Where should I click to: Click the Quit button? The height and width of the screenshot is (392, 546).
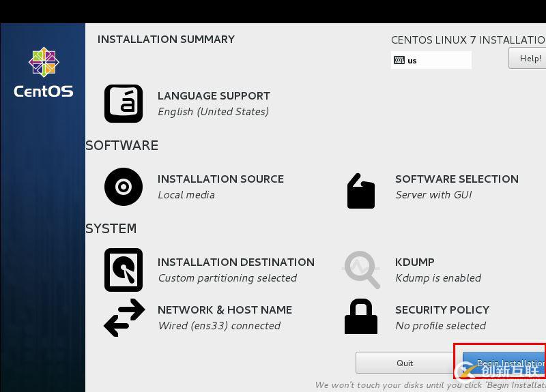[x=405, y=363]
